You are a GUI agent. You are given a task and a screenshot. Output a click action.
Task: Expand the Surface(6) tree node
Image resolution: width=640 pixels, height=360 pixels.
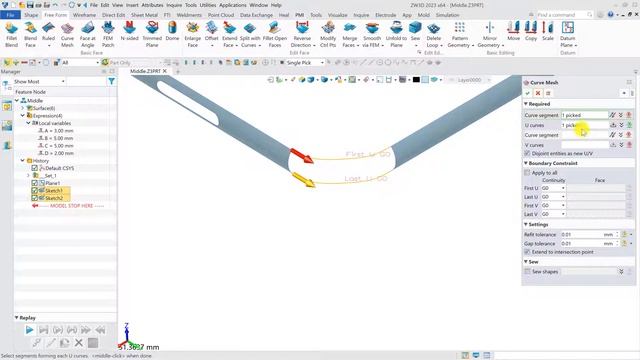(22, 108)
